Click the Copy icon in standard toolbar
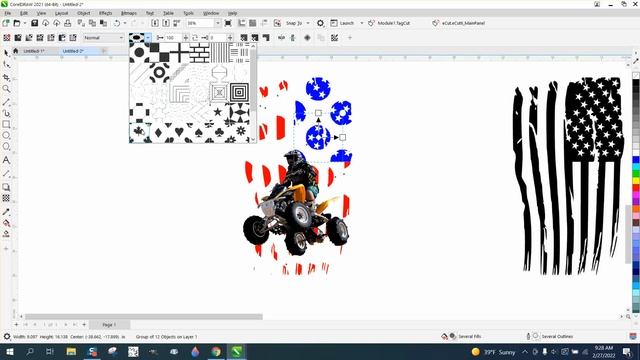640x360 pixels. pos(93,23)
